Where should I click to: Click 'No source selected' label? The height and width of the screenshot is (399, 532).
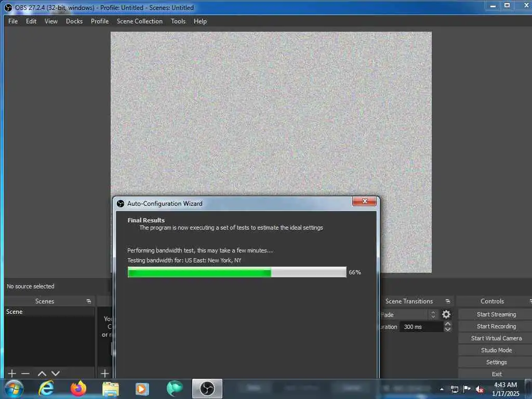point(31,286)
